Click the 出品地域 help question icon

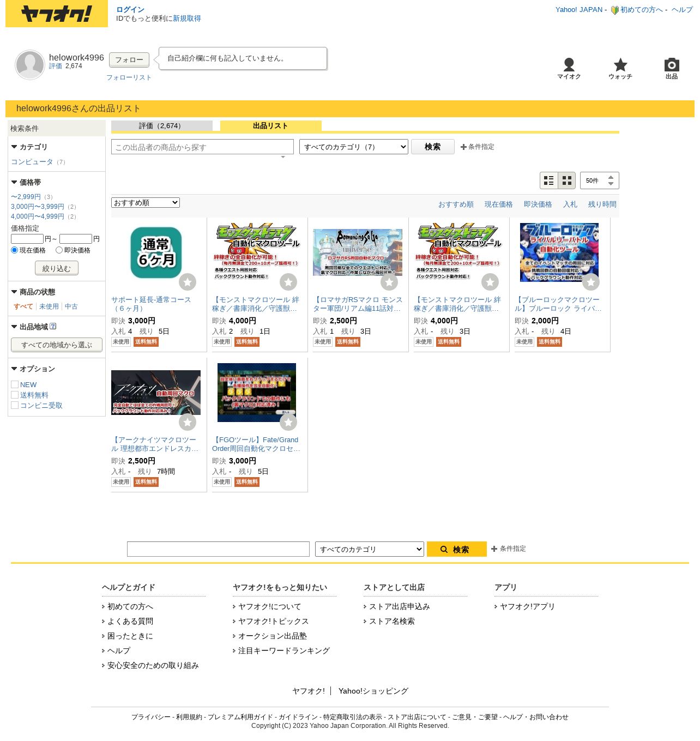tap(53, 327)
